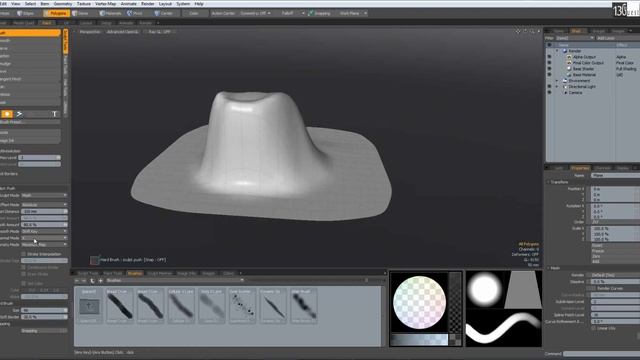Enable Continuous Stroke checkbox

click(x=23, y=267)
